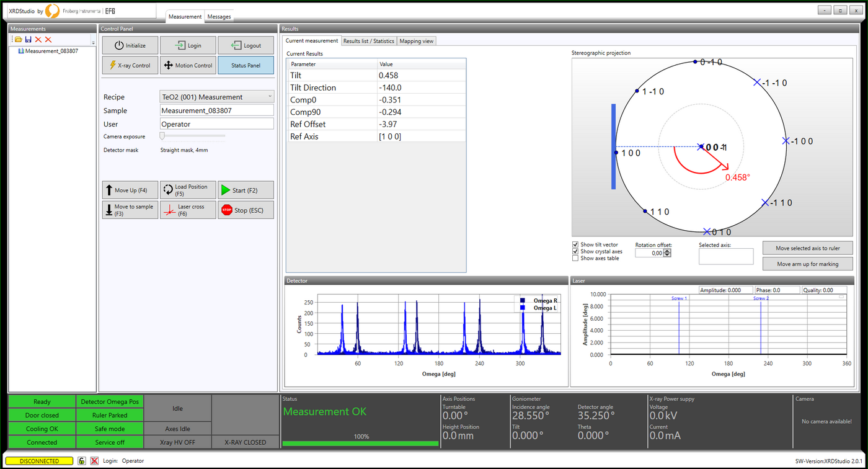Click the -1 1 0 cross marker
Image resolution: width=868 pixels, height=469 pixels.
(x=765, y=202)
